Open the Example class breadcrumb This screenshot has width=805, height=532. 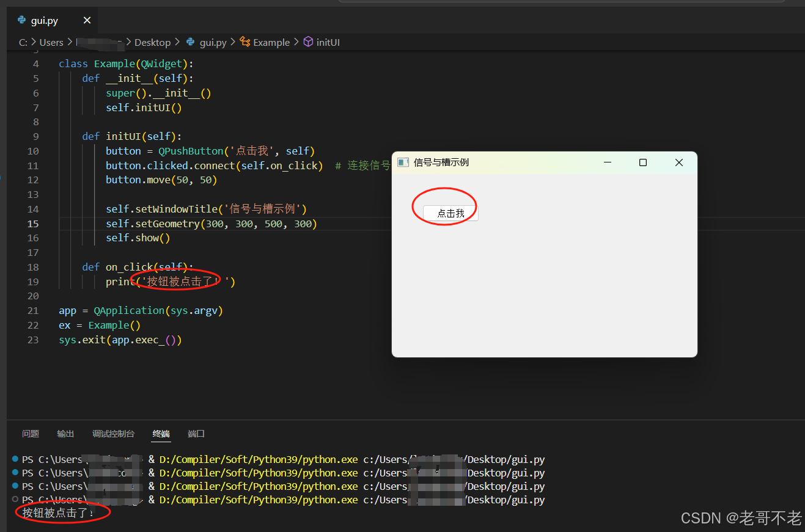[x=271, y=42]
